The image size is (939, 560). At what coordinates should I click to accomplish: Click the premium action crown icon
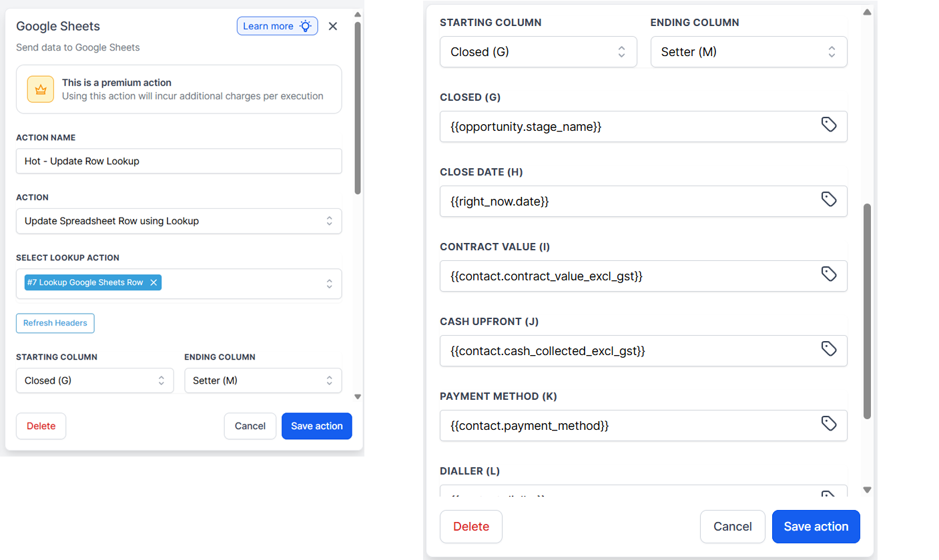click(40, 88)
